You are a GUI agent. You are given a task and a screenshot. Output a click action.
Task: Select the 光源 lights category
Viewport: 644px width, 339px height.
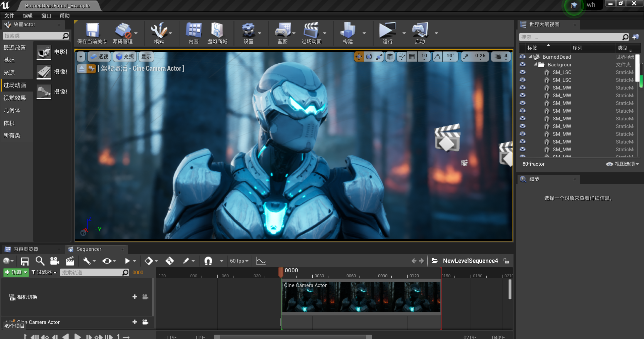pos(9,73)
